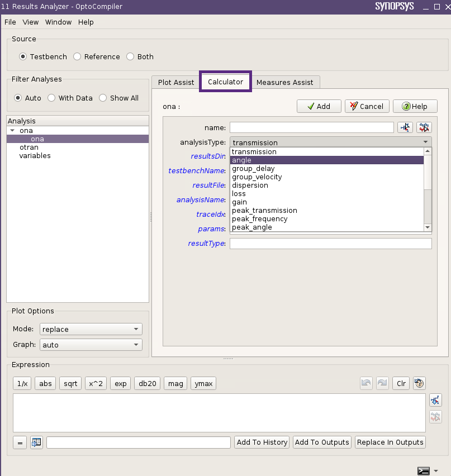Click Replace In Outputs
451x476 pixels.
(x=390, y=442)
